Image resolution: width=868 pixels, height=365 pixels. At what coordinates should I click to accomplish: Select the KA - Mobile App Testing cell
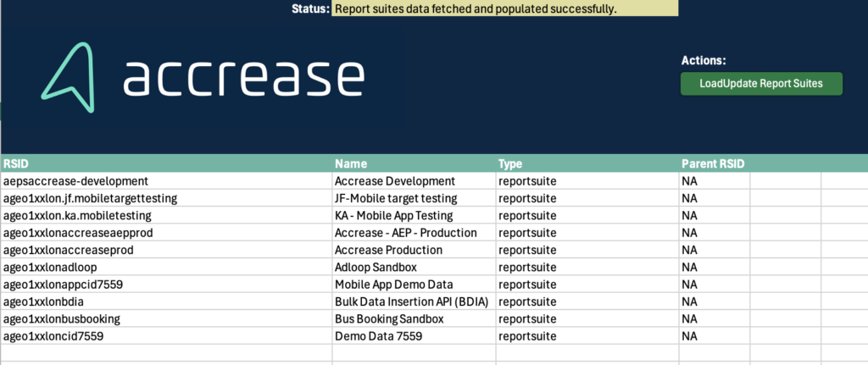pos(414,215)
